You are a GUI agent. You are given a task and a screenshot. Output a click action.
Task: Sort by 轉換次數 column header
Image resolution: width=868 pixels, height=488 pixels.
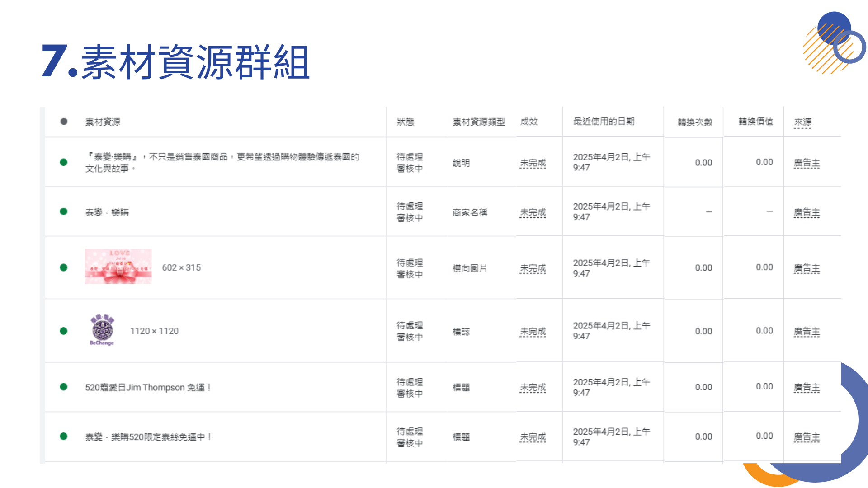pyautogui.click(x=695, y=122)
